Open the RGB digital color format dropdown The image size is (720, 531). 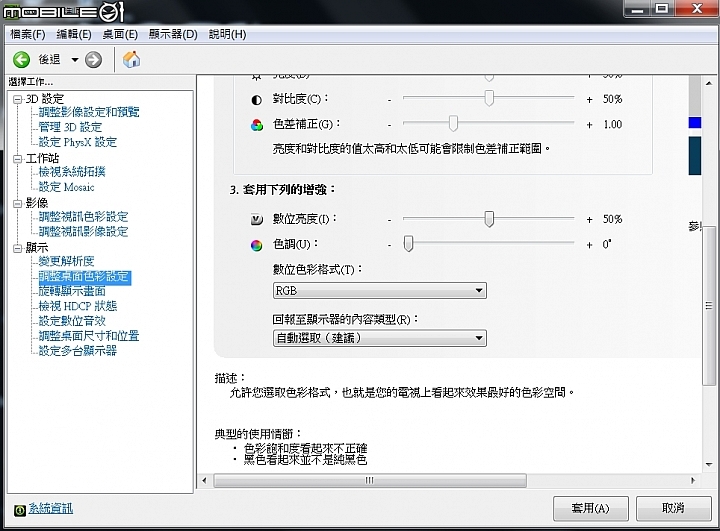click(380, 291)
